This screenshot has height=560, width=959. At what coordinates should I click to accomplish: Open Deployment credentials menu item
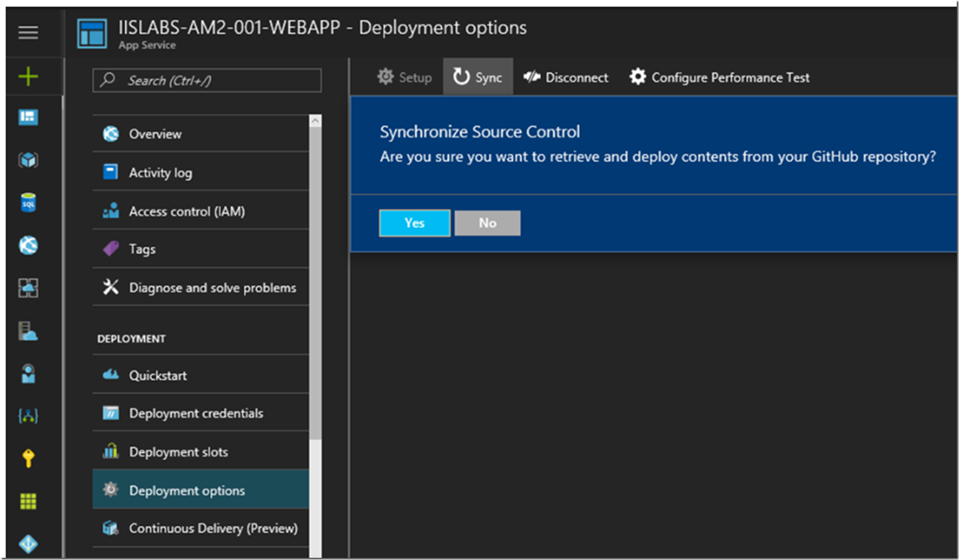coord(200,413)
